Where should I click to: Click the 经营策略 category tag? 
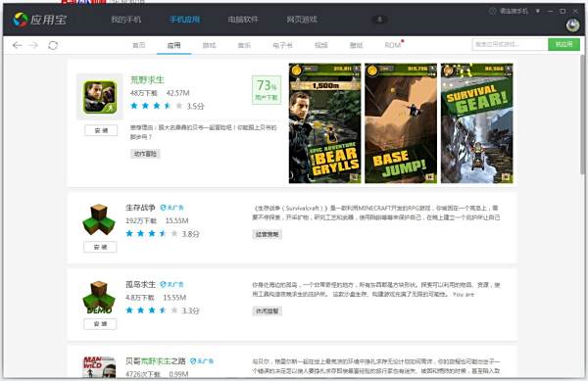click(267, 234)
